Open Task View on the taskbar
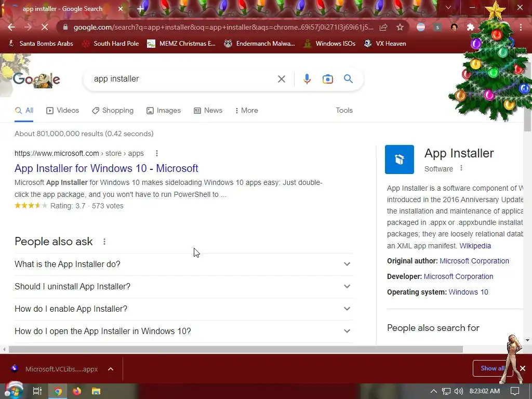 click(37, 391)
